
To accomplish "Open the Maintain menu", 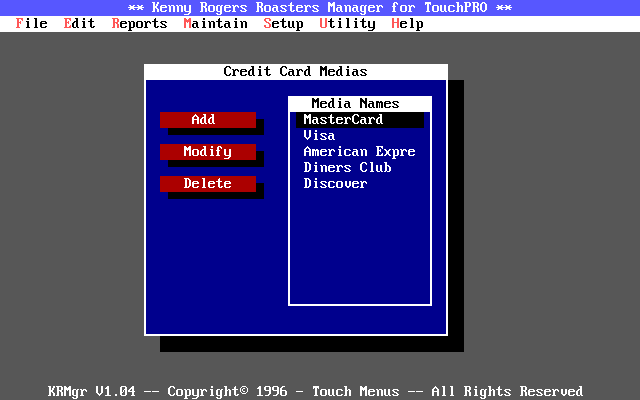I will pos(216,24).
